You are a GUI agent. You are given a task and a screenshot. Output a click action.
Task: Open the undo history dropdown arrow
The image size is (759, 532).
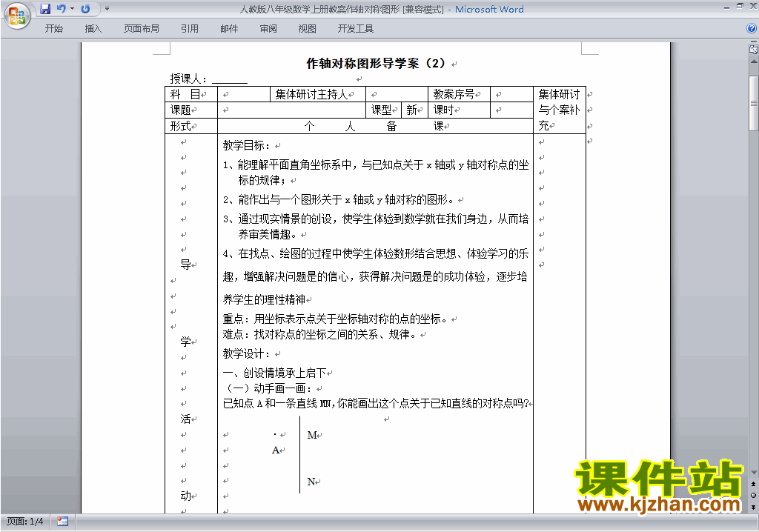coord(72,9)
